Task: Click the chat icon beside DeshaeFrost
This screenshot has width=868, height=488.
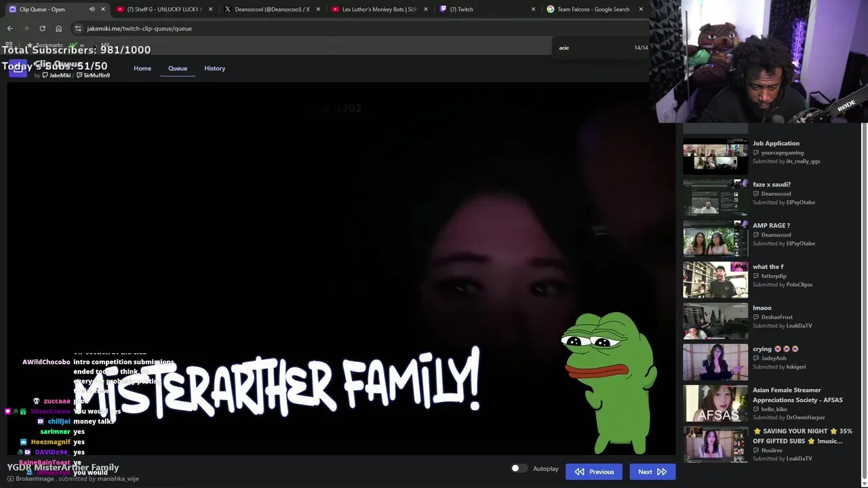Action: click(756, 317)
